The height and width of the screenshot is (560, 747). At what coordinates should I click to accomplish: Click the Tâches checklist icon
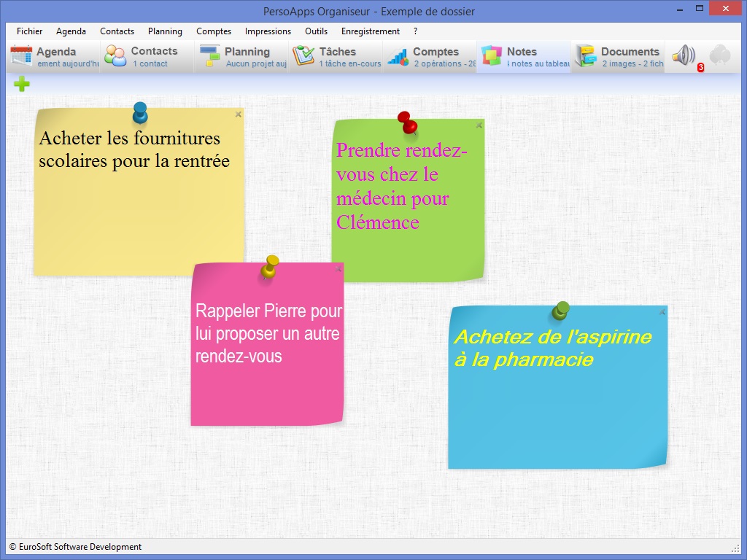click(x=303, y=55)
